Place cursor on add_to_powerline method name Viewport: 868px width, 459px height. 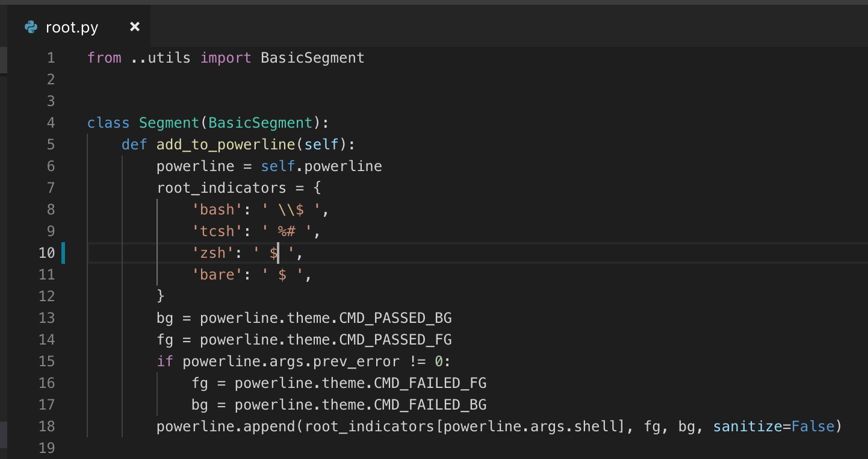[x=225, y=144]
